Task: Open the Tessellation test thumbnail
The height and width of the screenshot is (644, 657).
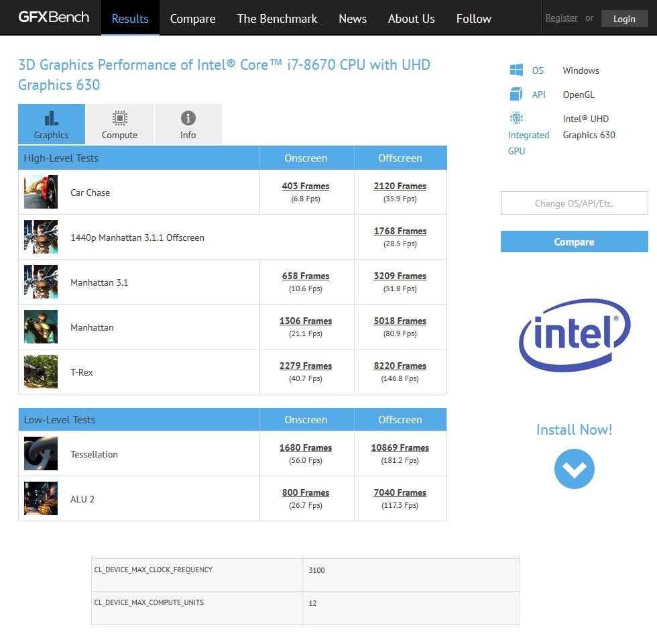Action: (x=41, y=453)
